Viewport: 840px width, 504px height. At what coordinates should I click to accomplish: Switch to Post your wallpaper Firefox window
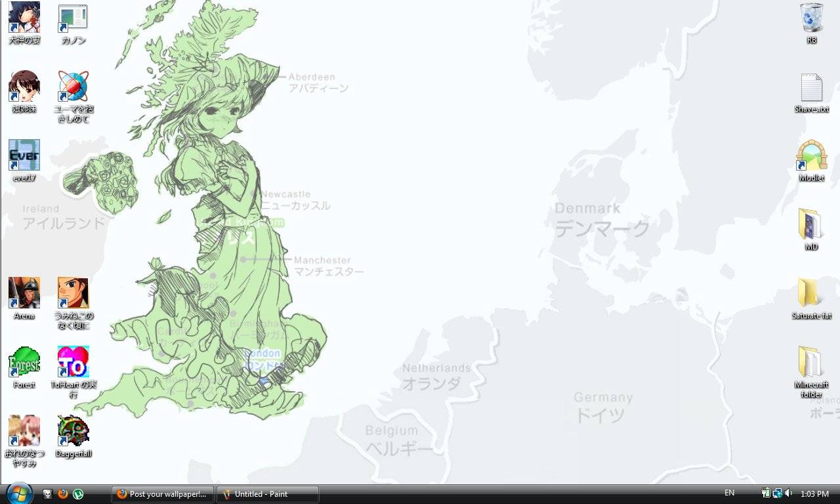(162, 494)
